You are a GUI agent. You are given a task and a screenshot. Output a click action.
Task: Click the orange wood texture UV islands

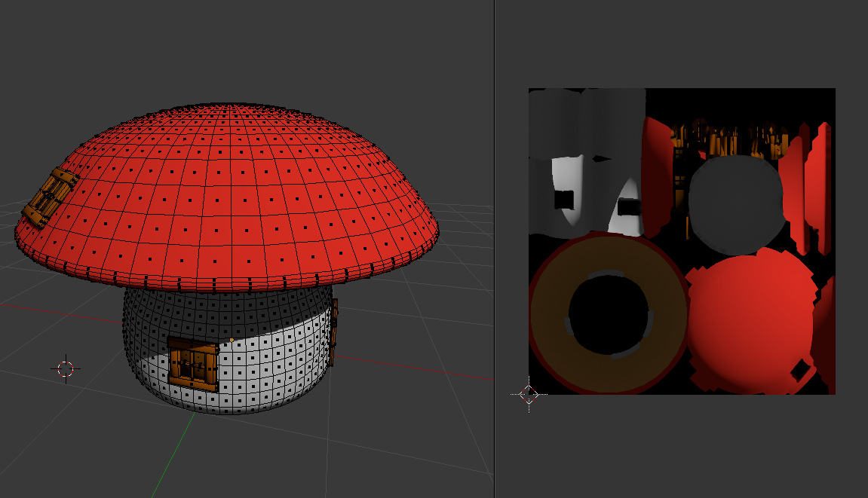pyautogui.click(x=728, y=141)
